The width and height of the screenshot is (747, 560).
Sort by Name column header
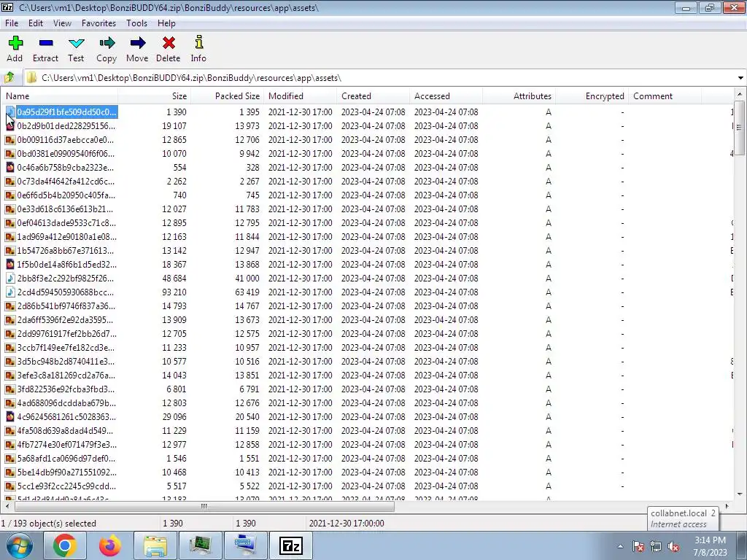(x=60, y=96)
